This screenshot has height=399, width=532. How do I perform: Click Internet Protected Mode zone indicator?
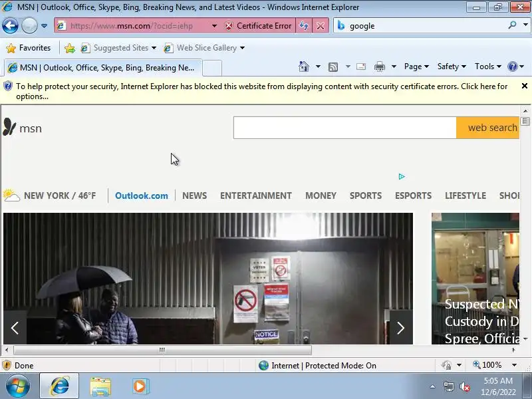point(318,365)
